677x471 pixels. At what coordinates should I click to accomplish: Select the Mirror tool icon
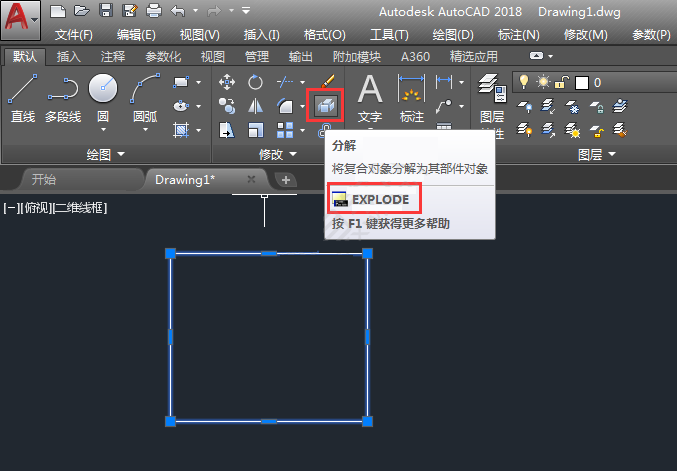[255, 106]
